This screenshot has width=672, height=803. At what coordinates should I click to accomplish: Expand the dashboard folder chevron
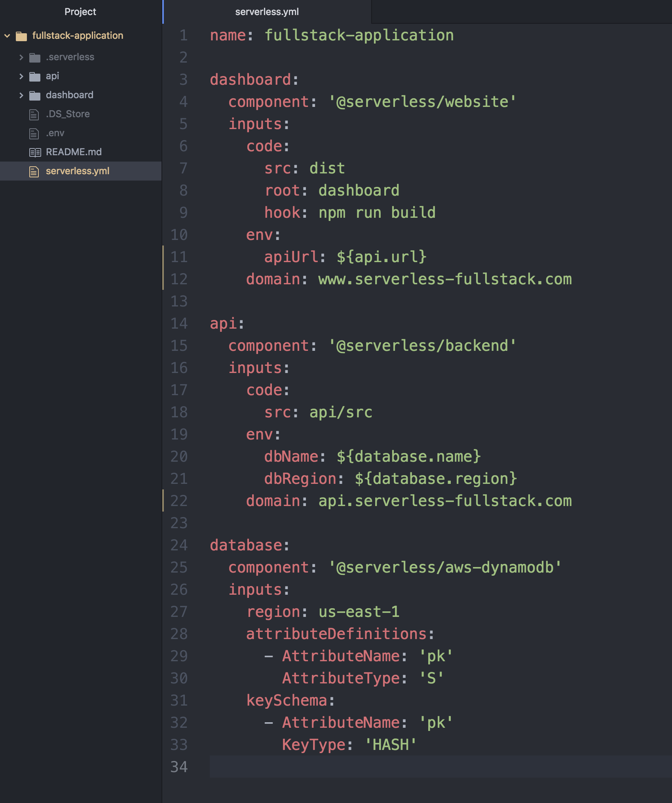pyautogui.click(x=21, y=95)
